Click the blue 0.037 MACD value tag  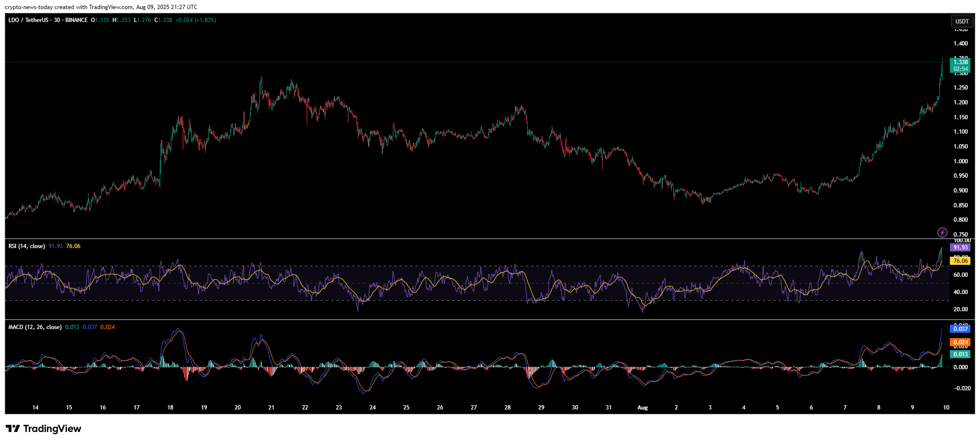pyautogui.click(x=960, y=329)
